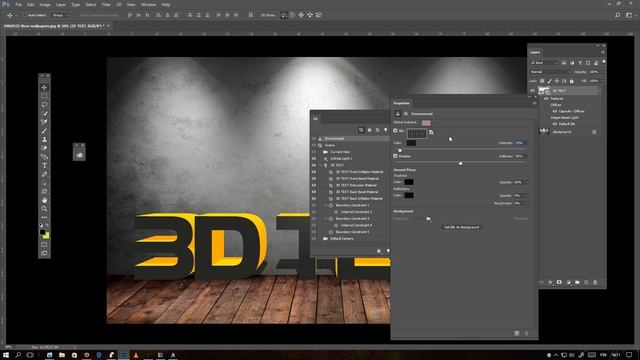The height and width of the screenshot is (360, 640).
Task: Open the File menu
Action: pos(18,4)
